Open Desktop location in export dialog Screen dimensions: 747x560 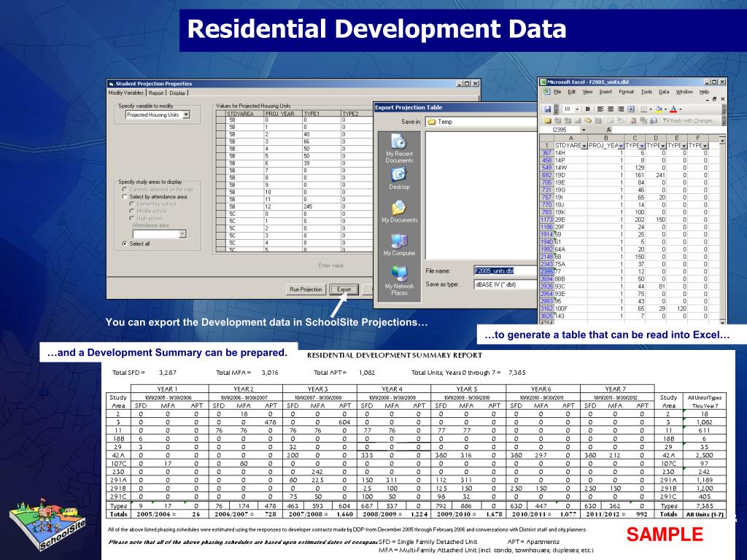click(399, 179)
